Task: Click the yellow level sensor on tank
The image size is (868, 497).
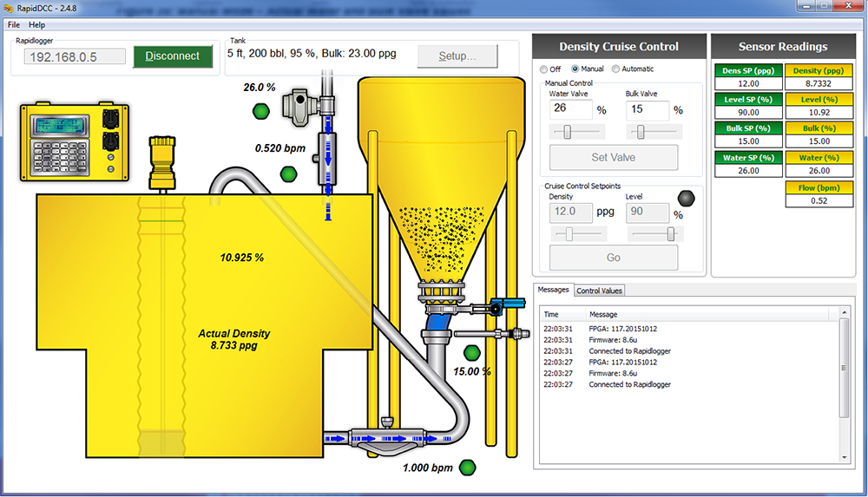Action: coord(162,164)
